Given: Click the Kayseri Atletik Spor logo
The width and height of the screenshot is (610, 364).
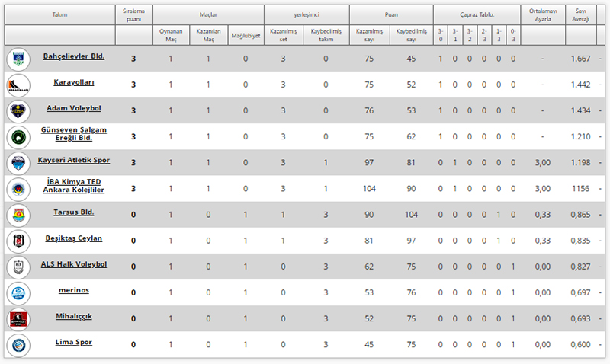Looking at the screenshot, I should point(18,163).
